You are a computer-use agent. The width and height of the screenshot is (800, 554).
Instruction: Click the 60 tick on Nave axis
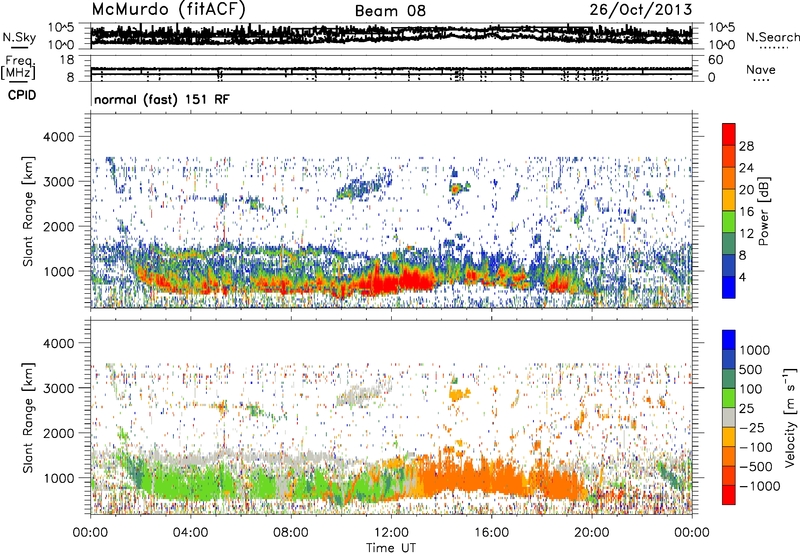(715, 60)
